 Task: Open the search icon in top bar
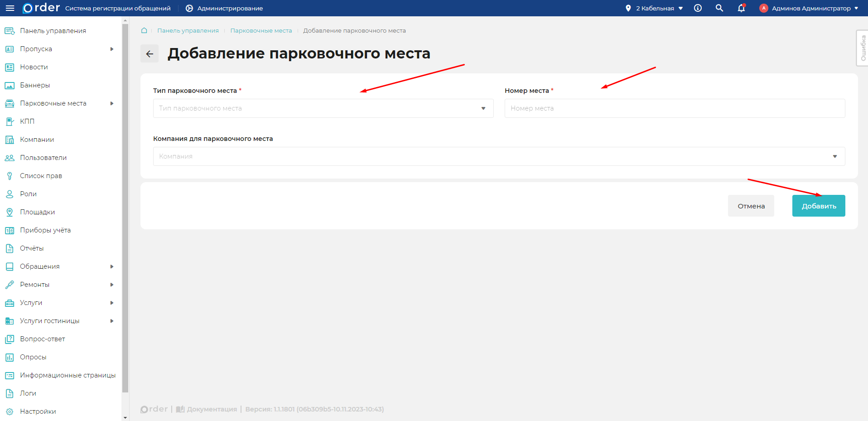pos(719,8)
